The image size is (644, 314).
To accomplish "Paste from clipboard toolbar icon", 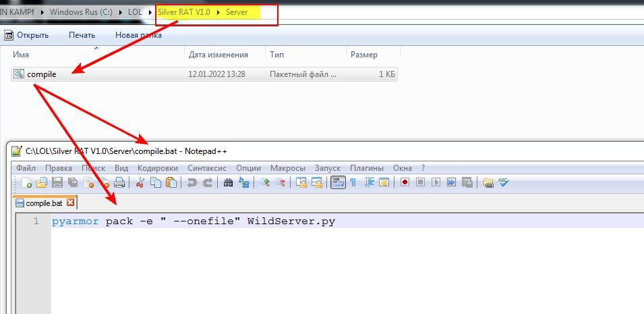I will pyautogui.click(x=171, y=182).
